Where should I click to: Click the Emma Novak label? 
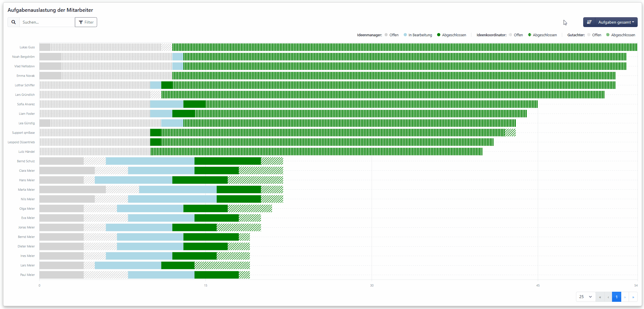(26, 76)
